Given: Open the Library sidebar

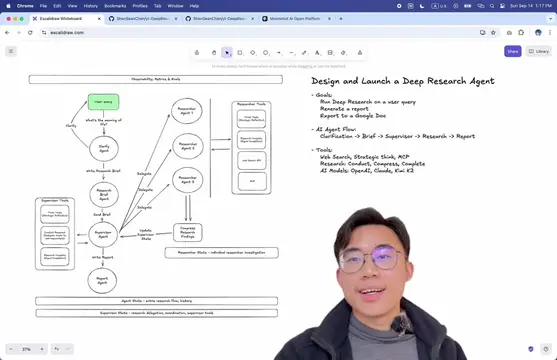Looking at the screenshot, I should [x=539, y=51].
